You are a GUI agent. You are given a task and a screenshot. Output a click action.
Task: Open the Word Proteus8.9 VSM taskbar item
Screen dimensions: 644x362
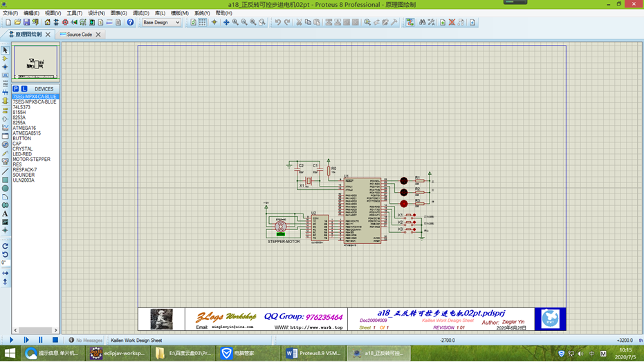pyautogui.click(x=313, y=353)
